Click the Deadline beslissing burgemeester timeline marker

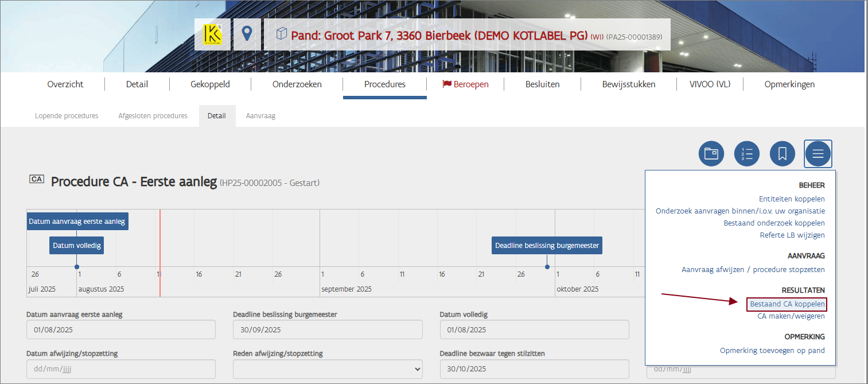click(x=547, y=246)
